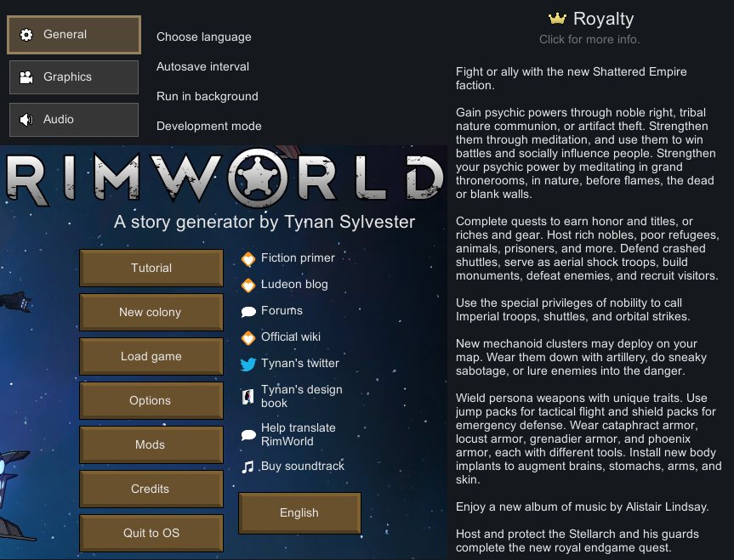Viewport: 734px width, 560px height.
Task: Click the Royalty crown icon
Action: tap(557, 19)
